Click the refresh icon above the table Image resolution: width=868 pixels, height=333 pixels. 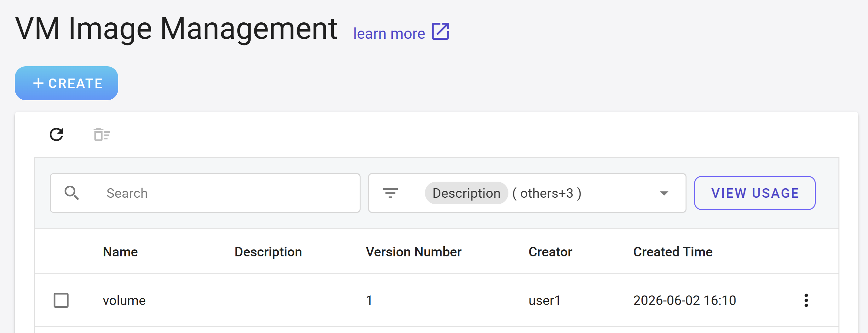pos(57,134)
